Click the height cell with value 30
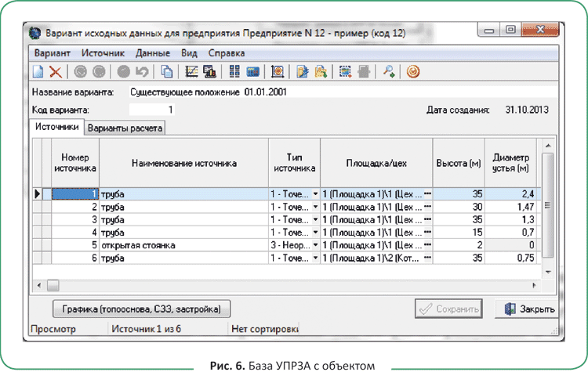The image size is (588, 372). pos(459,207)
